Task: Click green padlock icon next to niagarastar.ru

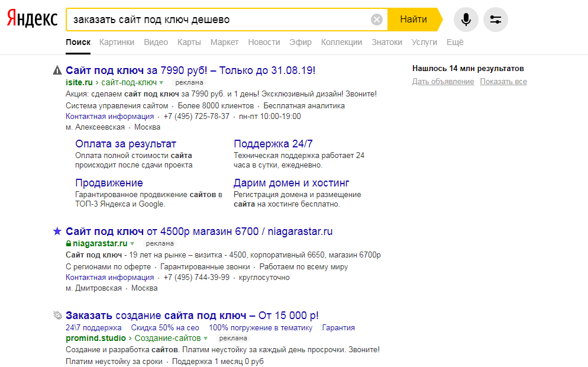Action: tap(68, 243)
